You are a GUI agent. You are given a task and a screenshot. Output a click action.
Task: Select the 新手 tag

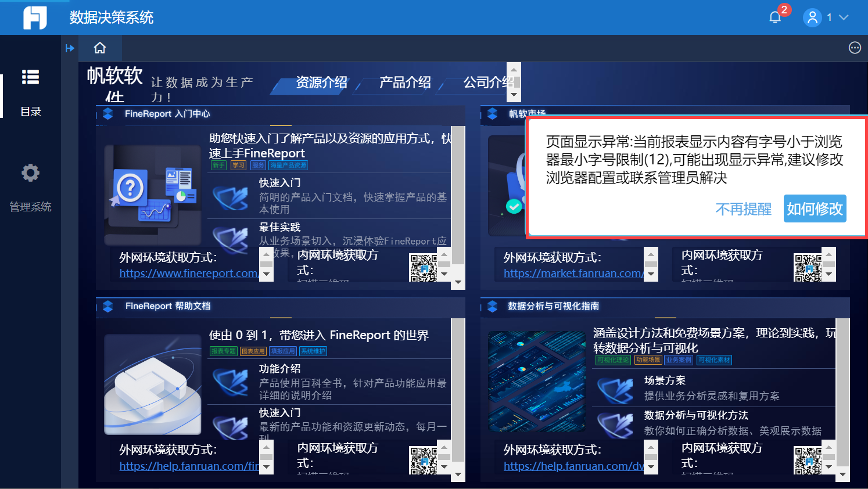tap(218, 165)
